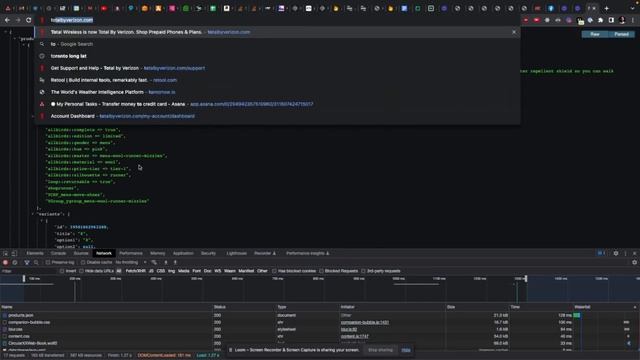Switch to Elements tab
Screen dimensions: 640x360
[x=35, y=253]
